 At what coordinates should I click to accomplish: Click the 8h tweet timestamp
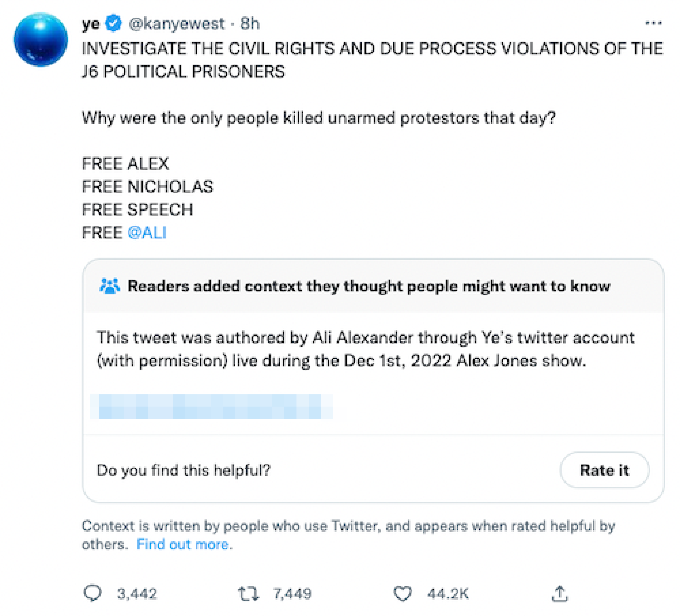(250, 23)
